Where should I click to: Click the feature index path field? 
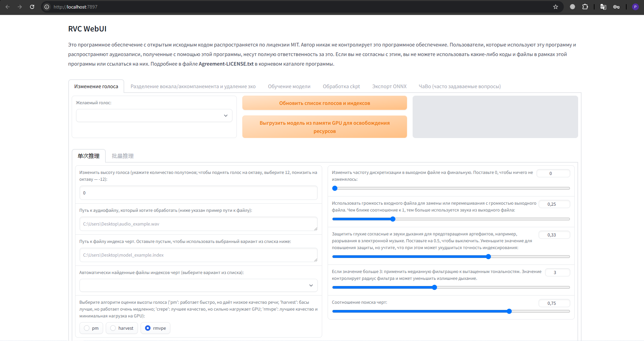(199, 255)
